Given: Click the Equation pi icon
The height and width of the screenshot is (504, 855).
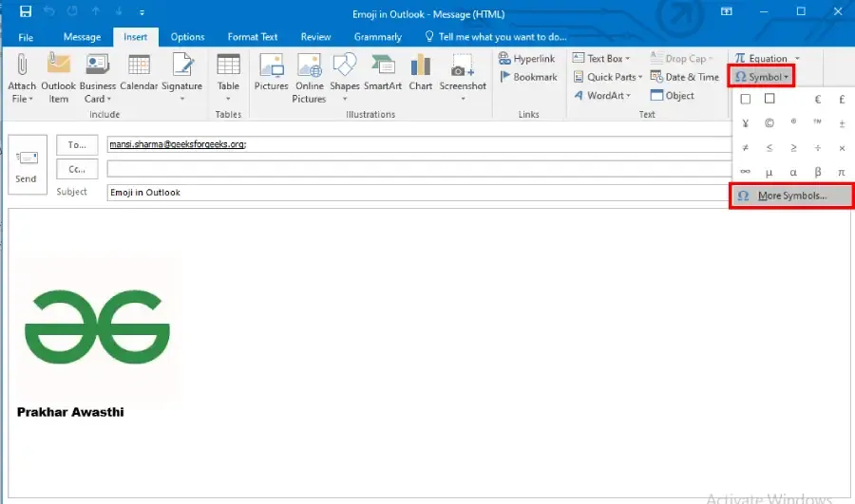Looking at the screenshot, I should pos(740,58).
